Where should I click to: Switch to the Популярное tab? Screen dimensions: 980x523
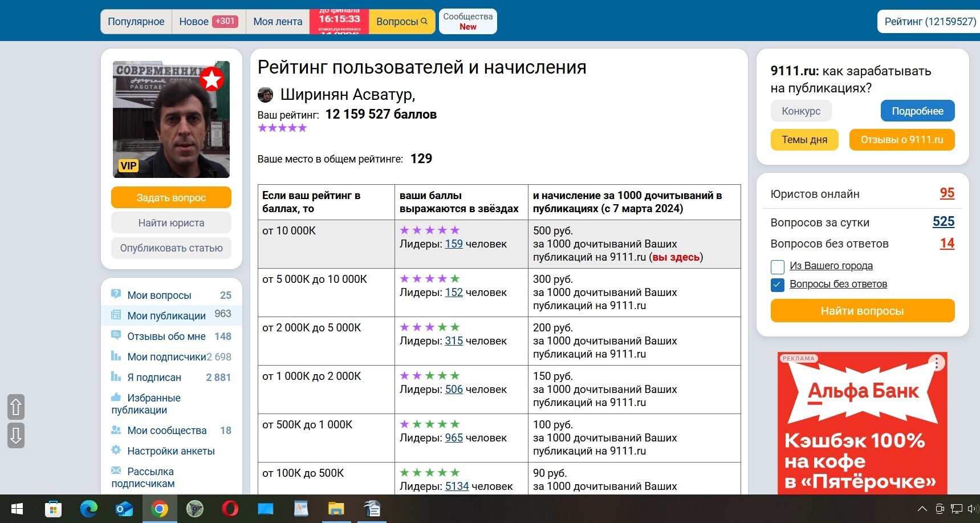[x=136, y=22]
